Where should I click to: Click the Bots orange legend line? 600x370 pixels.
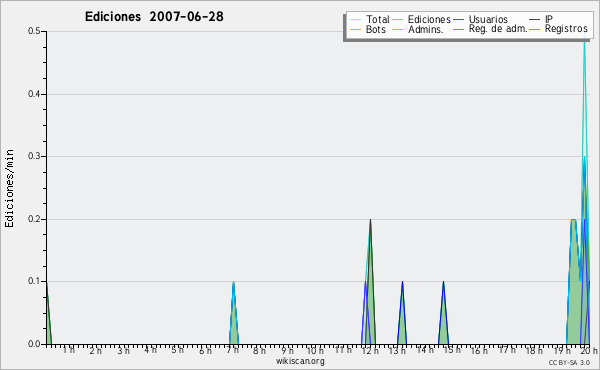(x=355, y=29)
